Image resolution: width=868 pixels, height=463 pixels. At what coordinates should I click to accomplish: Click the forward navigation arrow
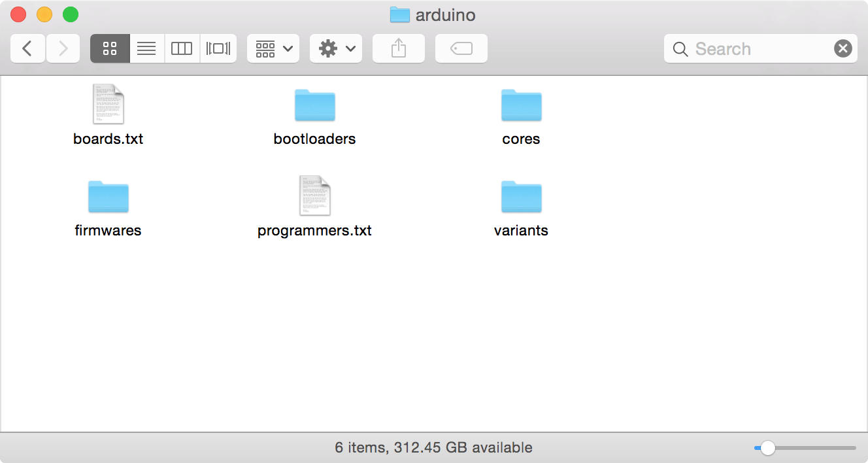click(63, 48)
